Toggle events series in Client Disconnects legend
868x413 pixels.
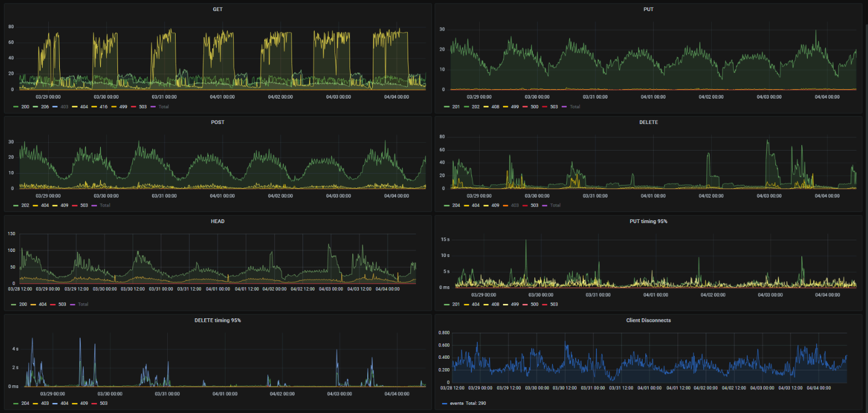click(x=452, y=403)
